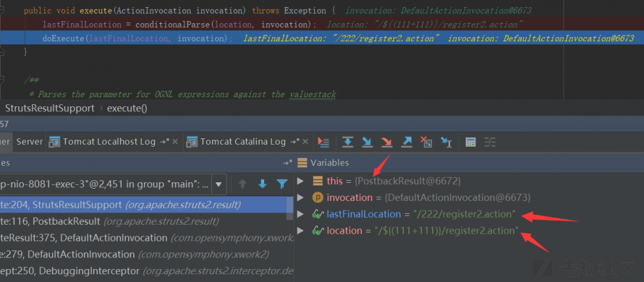Viewport: 644px width, 282px height.
Task: Click Show Execution Point icon
Action: tap(324, 142)
